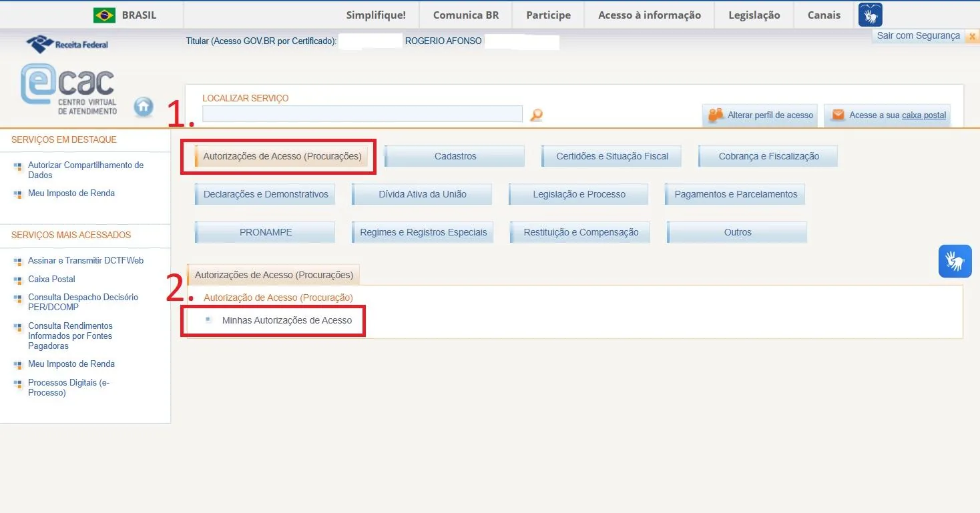
Task: Open Regimes e Registros Especiais category
Action: click(x=423, y=232)
